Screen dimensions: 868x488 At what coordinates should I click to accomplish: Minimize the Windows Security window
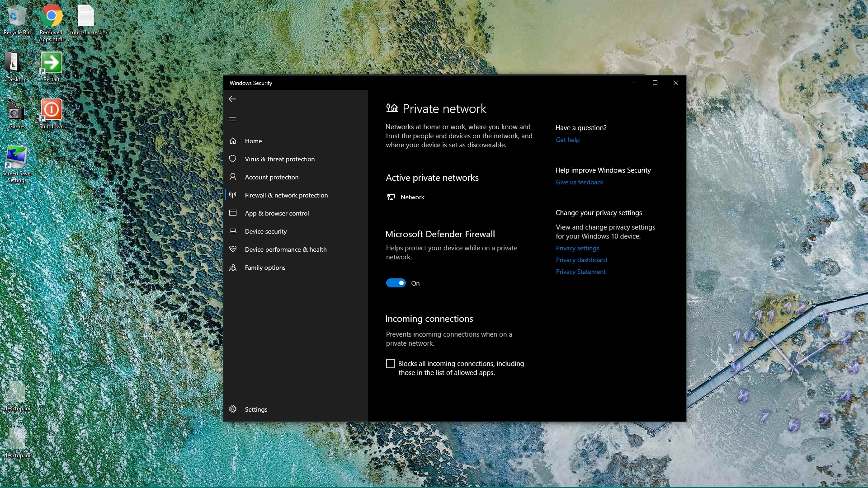pos(634,83)
